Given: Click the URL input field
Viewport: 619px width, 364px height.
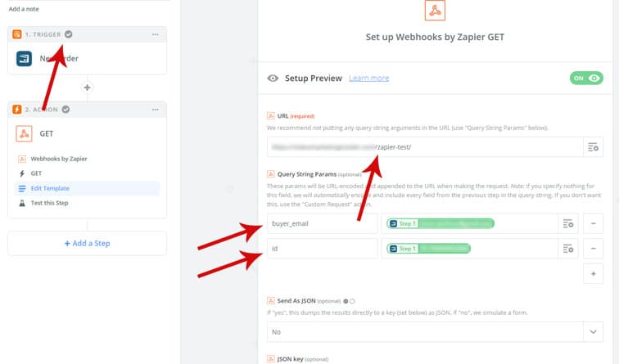Looking at the screenshot, I should coord(422,146).
